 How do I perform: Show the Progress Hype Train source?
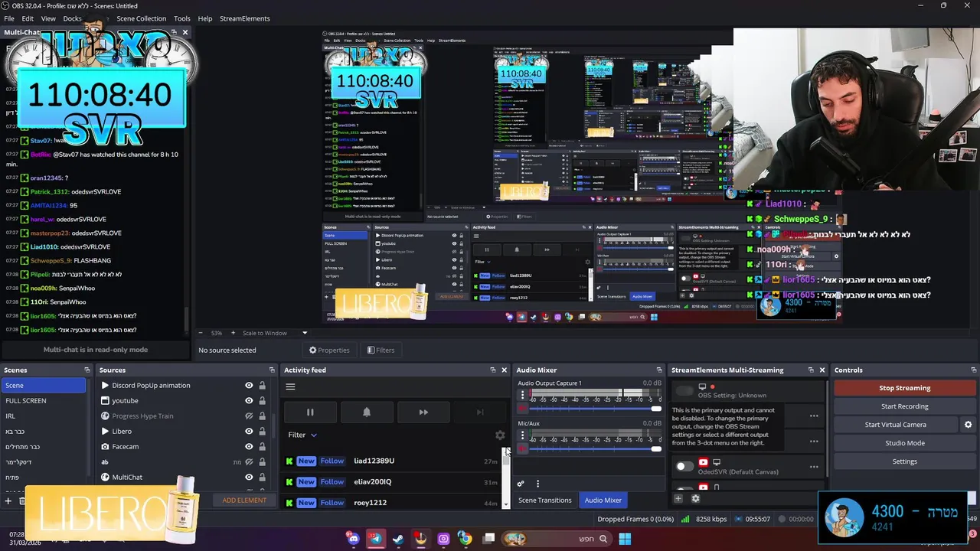[249, 416]
